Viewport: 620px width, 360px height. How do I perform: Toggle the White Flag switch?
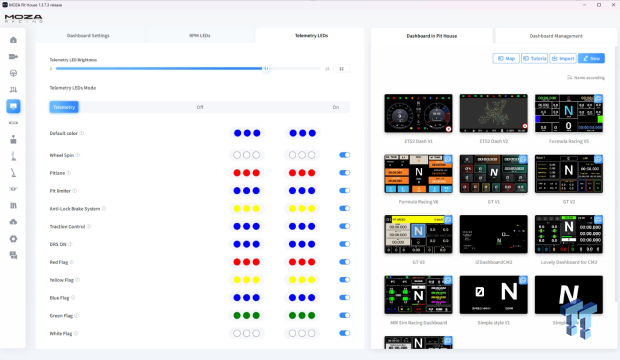(x=344, y=333)
